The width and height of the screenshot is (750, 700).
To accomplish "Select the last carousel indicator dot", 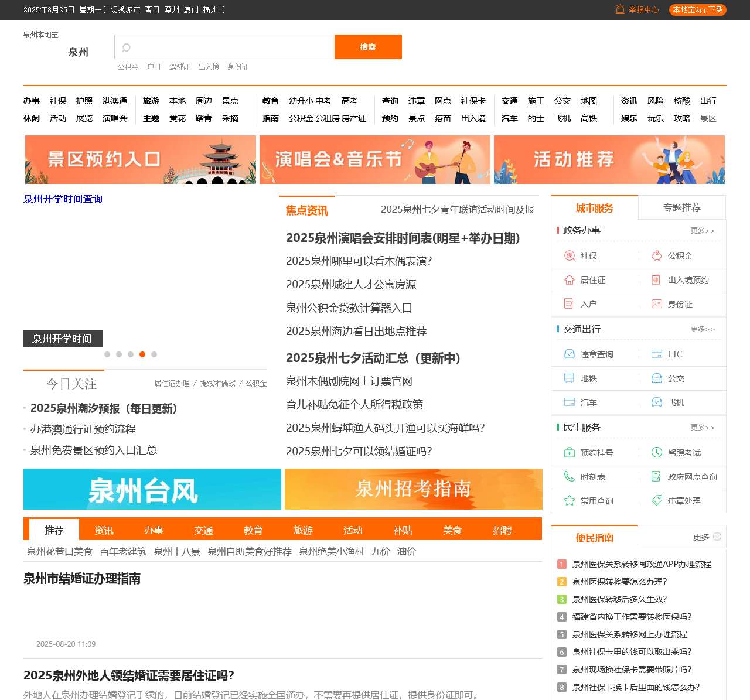I will coord(154,354).
